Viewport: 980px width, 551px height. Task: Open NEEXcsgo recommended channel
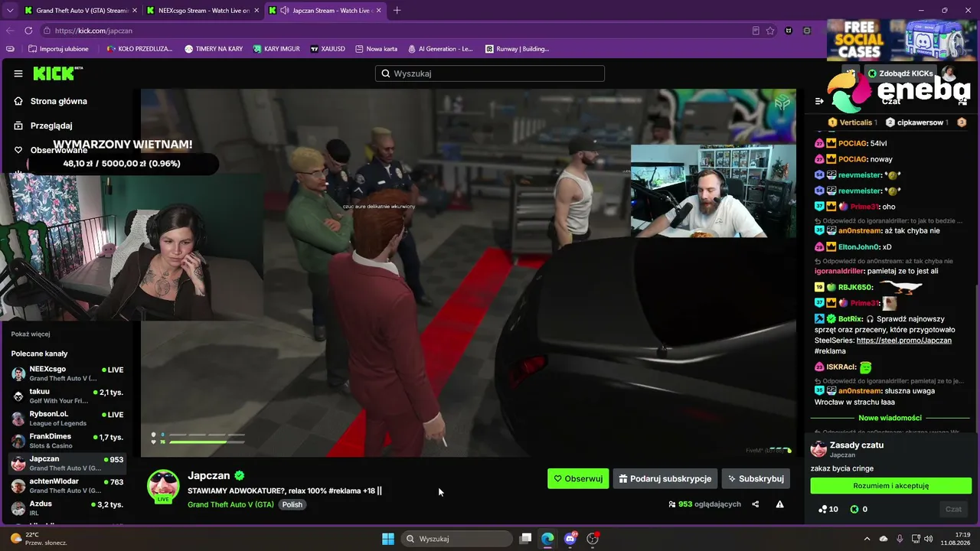pyautogui.click(x=67, y=373)
